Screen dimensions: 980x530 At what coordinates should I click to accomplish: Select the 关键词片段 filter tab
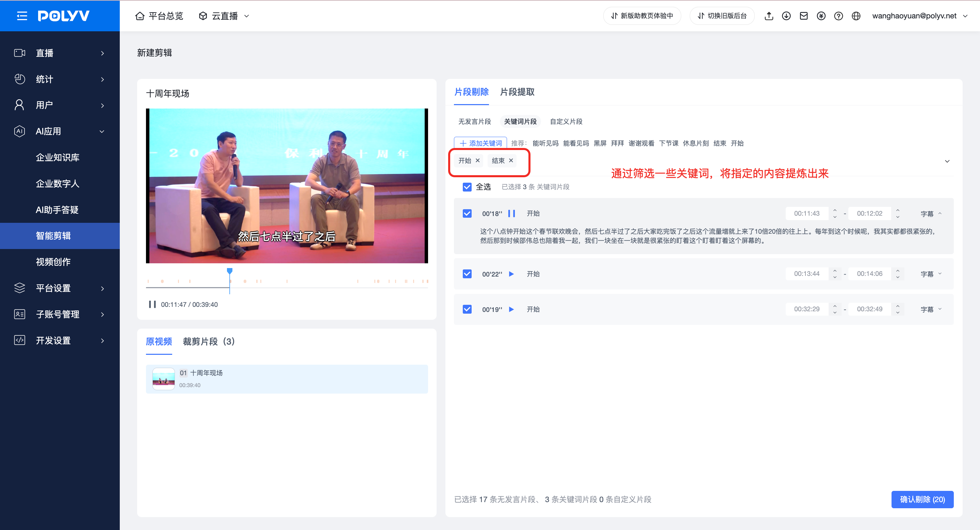[520, 122]
